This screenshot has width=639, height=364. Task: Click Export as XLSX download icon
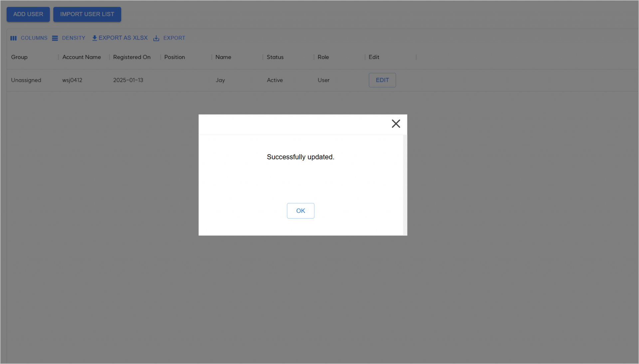95,38
